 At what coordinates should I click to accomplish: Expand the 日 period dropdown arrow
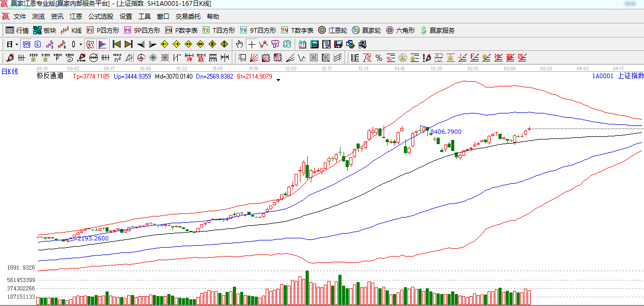tap(16, 44)
